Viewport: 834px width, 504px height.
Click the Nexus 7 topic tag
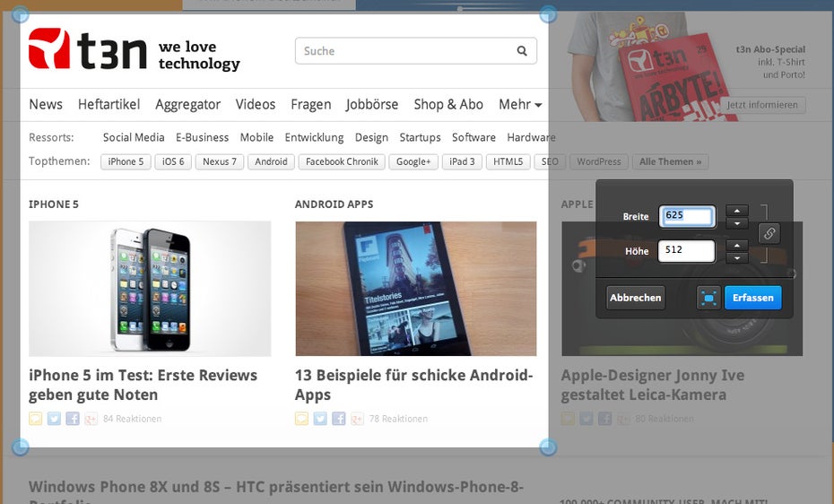pyautogui.click(x=219, y=161)
